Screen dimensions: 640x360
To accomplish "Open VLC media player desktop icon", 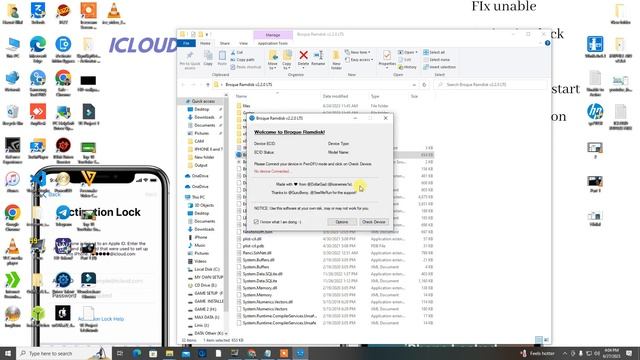I will (13, 251).
